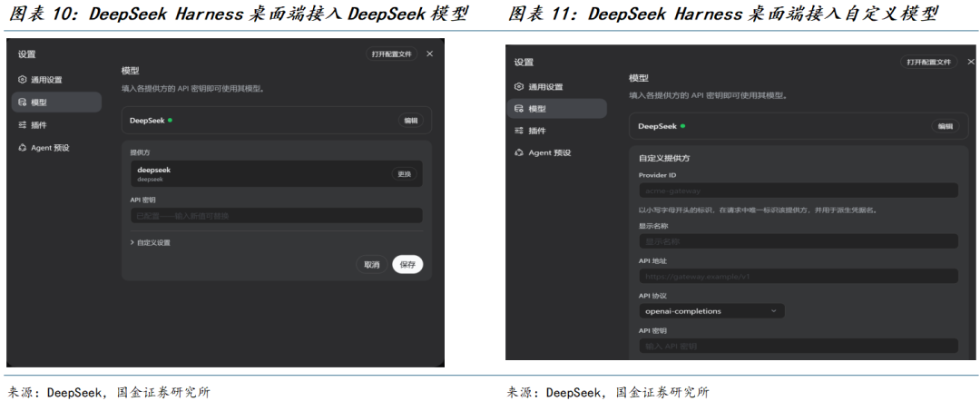Click the deepseek provider row in left window
Viewport: 980px width, 401px height.
276,173
